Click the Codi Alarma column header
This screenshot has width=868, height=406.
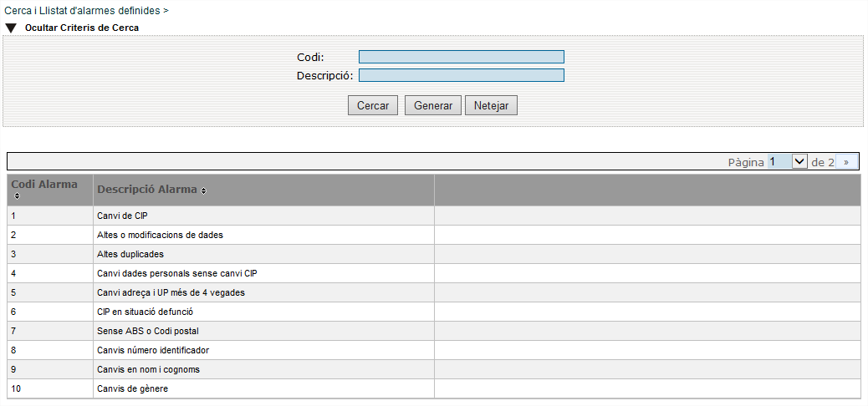[x=50, y=190]
